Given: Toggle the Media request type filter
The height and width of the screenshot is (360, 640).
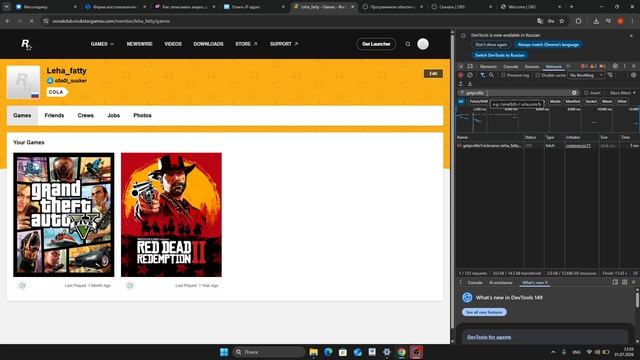Looking at the screenshot, I should (x=555, y=101).
